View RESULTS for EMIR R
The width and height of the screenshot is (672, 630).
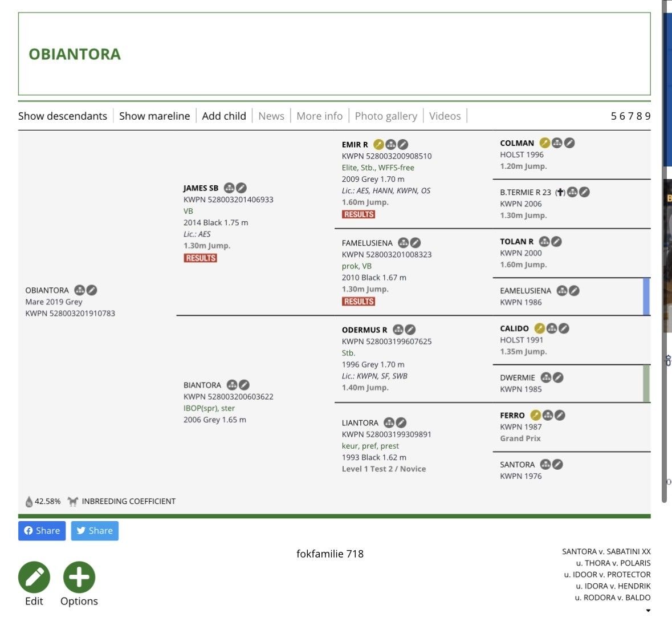(359, 214)
